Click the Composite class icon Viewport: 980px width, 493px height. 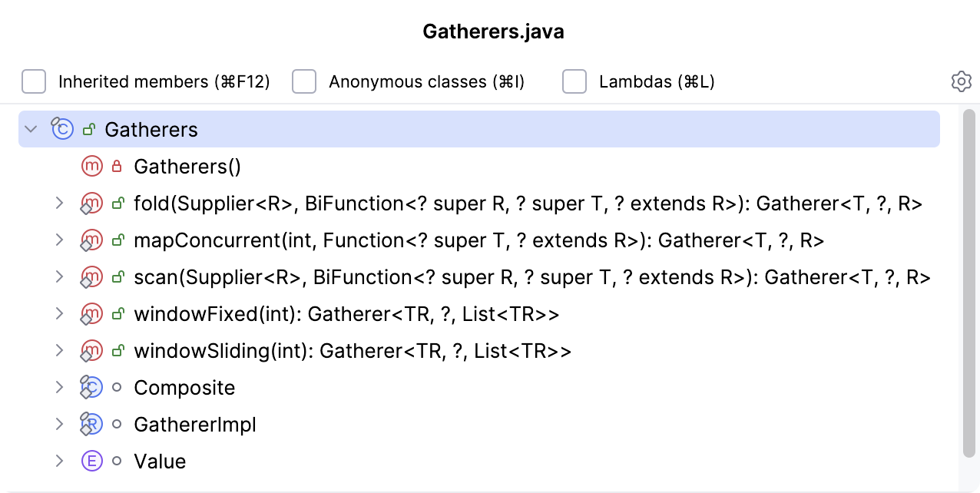[x=91, y=387]
